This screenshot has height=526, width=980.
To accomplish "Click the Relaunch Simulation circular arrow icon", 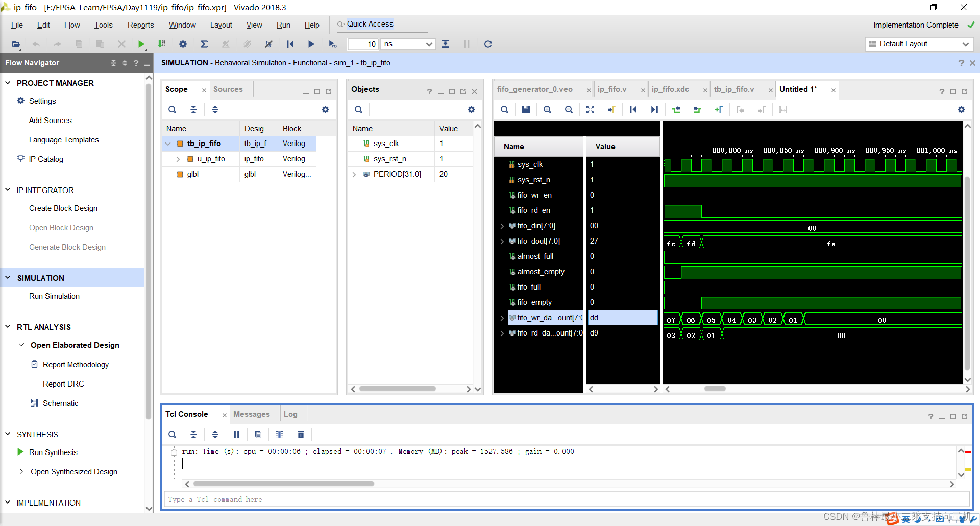I will click(x=488, y=44).
